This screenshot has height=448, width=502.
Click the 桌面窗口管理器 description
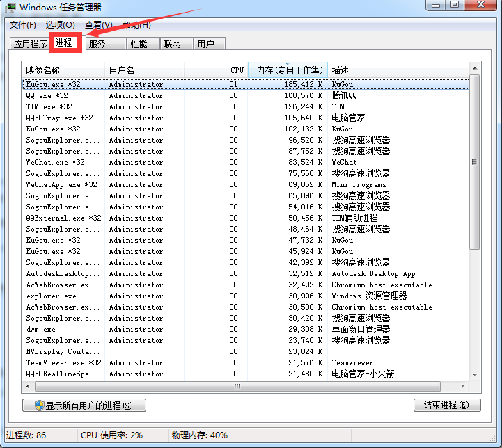click(361, 329)
